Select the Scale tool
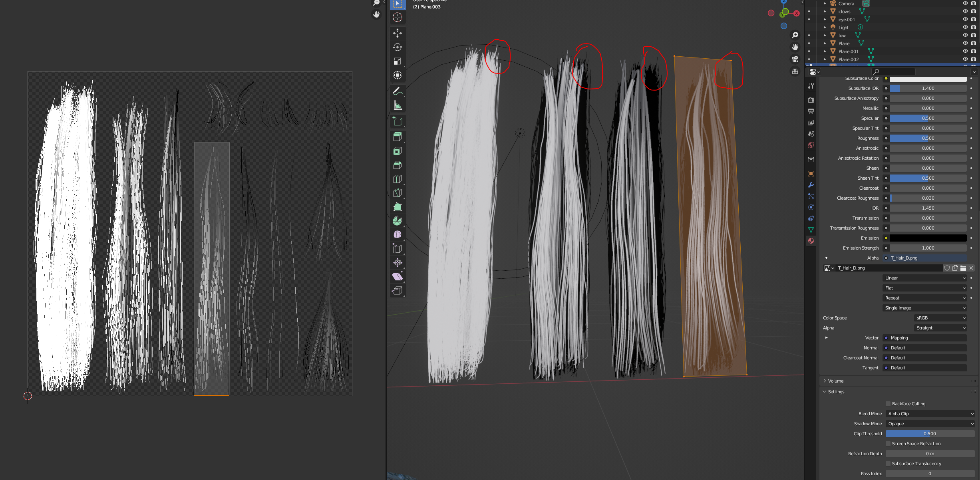The height and width of the screenshot is (480, 980). (398, 61)
